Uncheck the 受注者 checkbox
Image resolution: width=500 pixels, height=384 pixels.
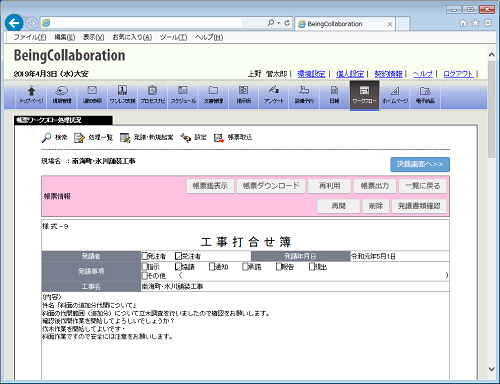pyautogui.click(x=178, y=256)
